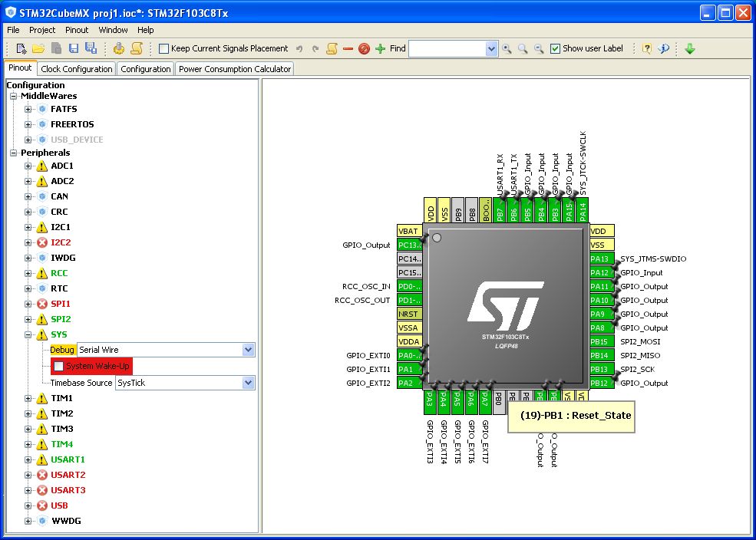The image size is (756, 540).
Task: Click the Zoom Out magnifier icon
Action: pyautogui.click(x=539, y=48)
